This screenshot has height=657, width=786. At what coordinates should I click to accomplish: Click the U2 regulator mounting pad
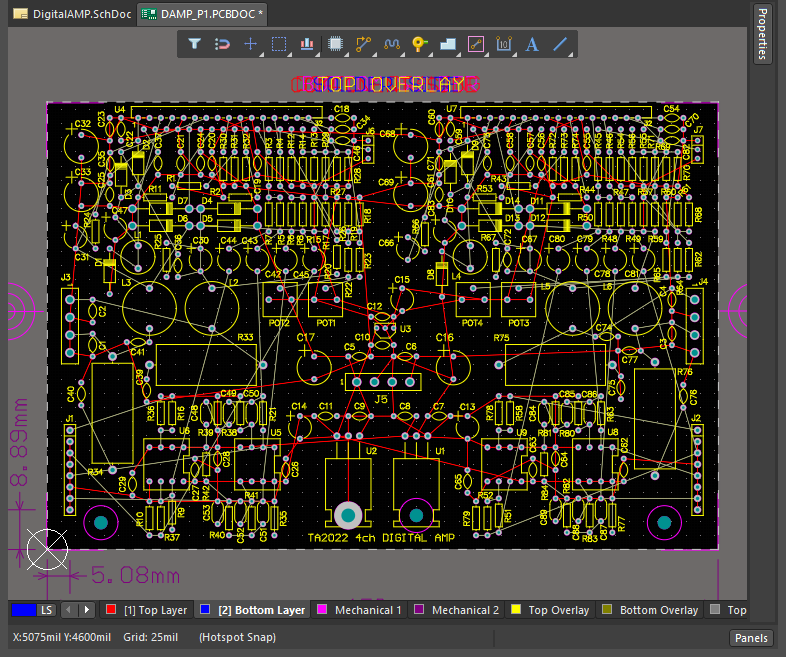348,515
